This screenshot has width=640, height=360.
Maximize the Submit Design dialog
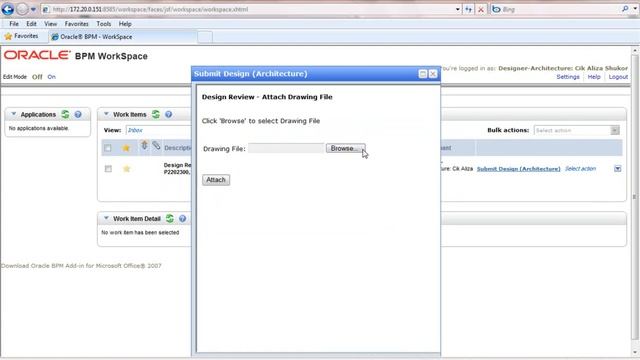[x=423, y=73]
